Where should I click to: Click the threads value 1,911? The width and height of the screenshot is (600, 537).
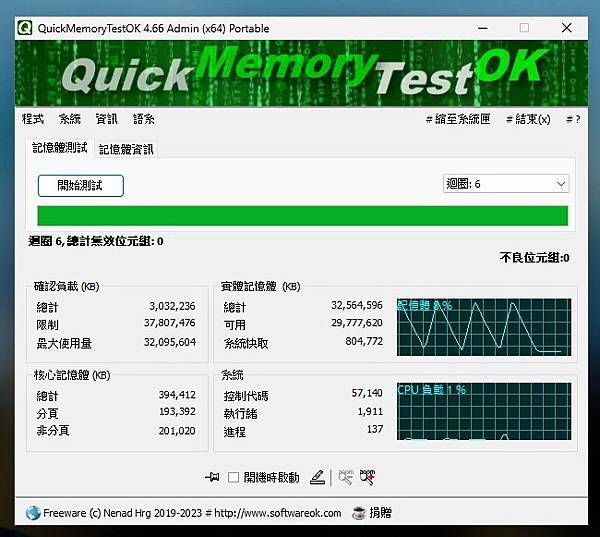[x=370, y=411]
